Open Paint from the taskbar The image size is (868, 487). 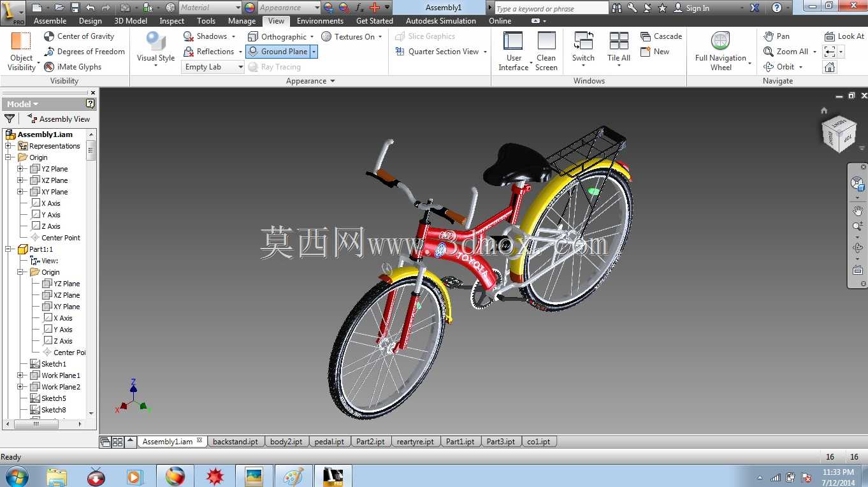(293, 476)
